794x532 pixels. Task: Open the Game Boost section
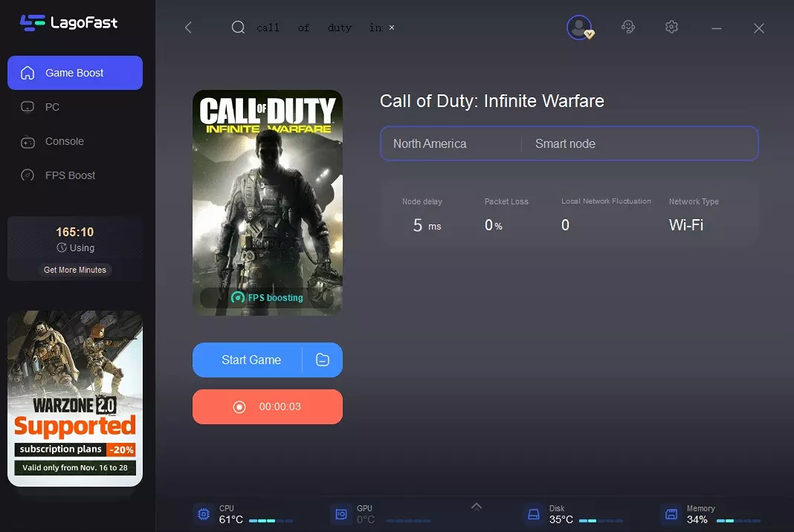click(75, 73)
